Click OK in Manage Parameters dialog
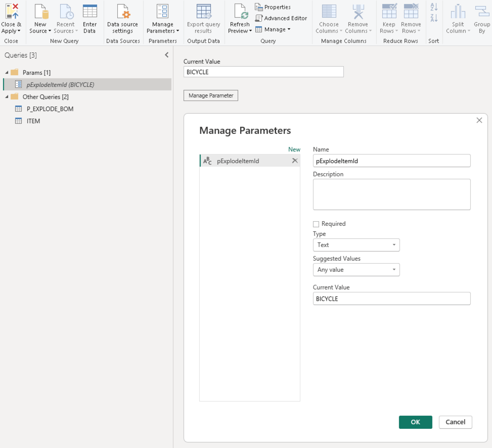 pos(415,422)
